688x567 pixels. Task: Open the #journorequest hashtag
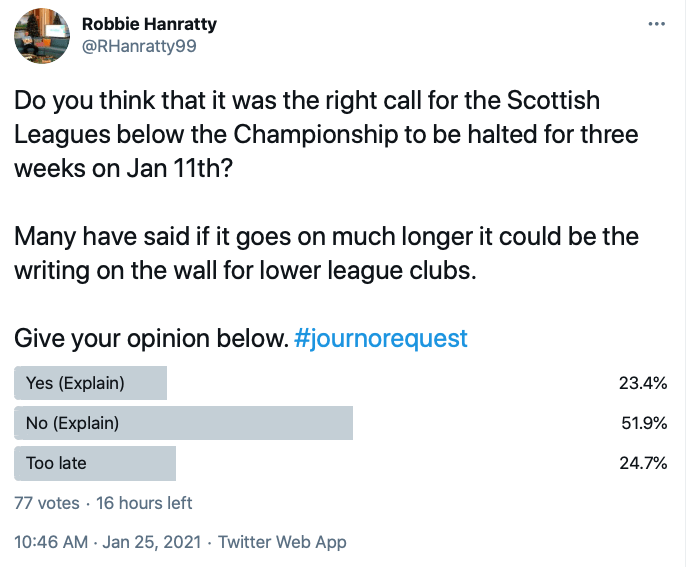pyautogui.click(x=381, y=338)
